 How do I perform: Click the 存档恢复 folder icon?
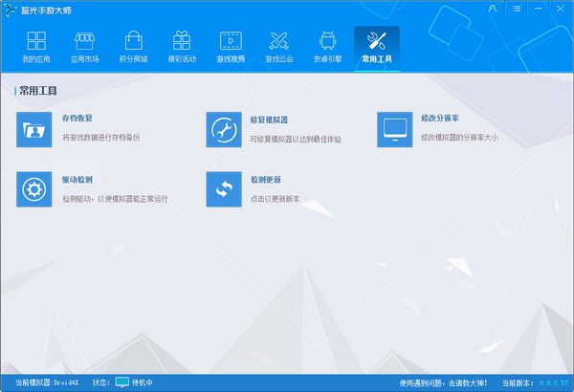coord(34,129)
